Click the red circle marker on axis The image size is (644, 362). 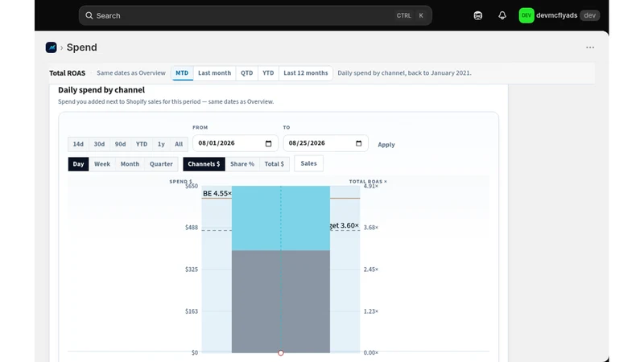point(280,352)
